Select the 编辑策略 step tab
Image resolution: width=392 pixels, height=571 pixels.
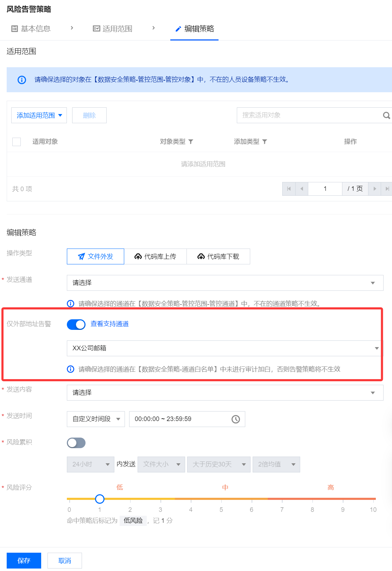point(195,29)
